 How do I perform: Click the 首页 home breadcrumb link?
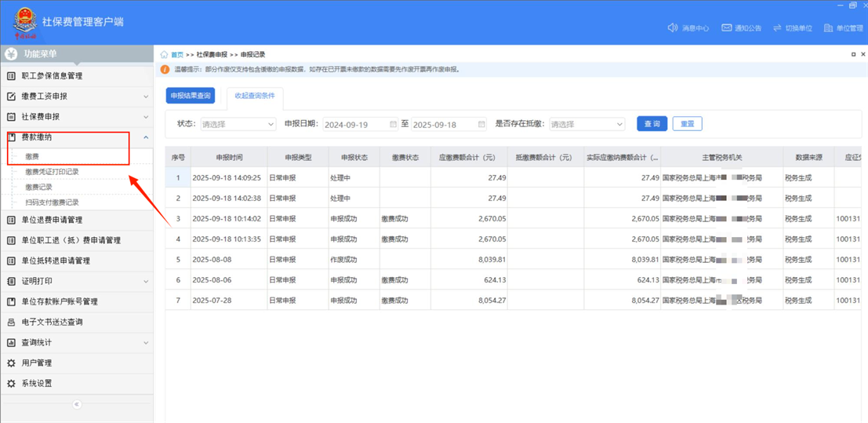[x=177, y=55]
